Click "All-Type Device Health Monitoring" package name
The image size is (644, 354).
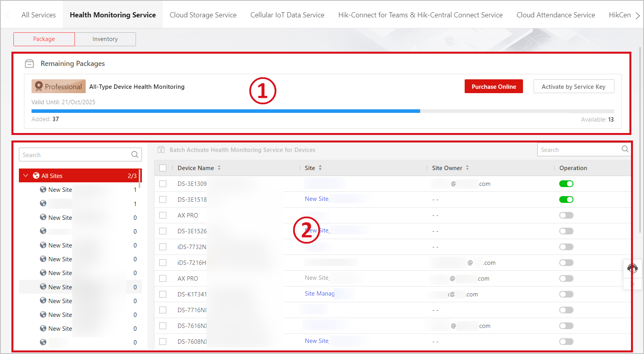tap(137, 87)
